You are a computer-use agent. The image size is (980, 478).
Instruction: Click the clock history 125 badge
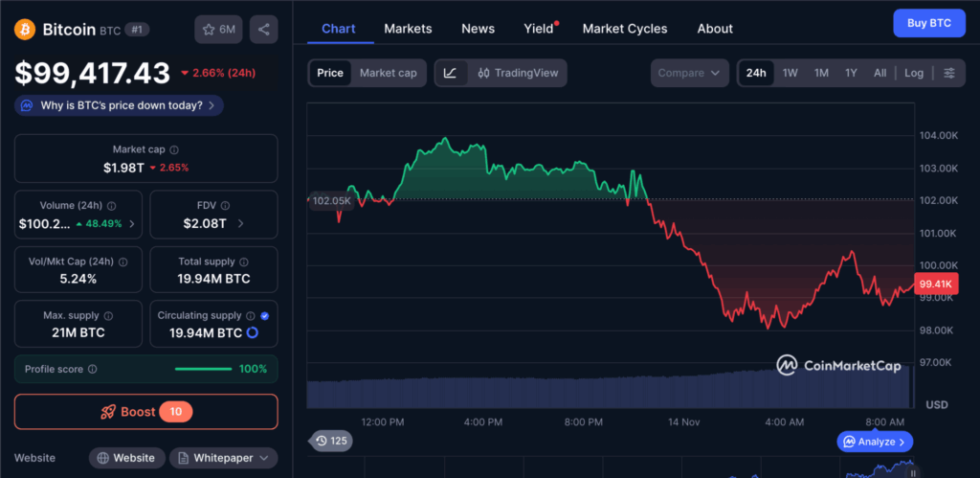coord(329,441)
